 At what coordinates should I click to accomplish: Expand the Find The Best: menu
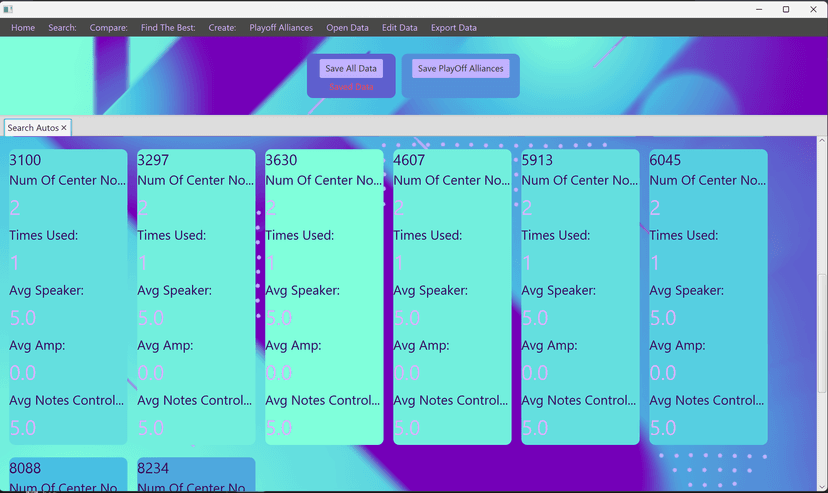click(168, 28)
